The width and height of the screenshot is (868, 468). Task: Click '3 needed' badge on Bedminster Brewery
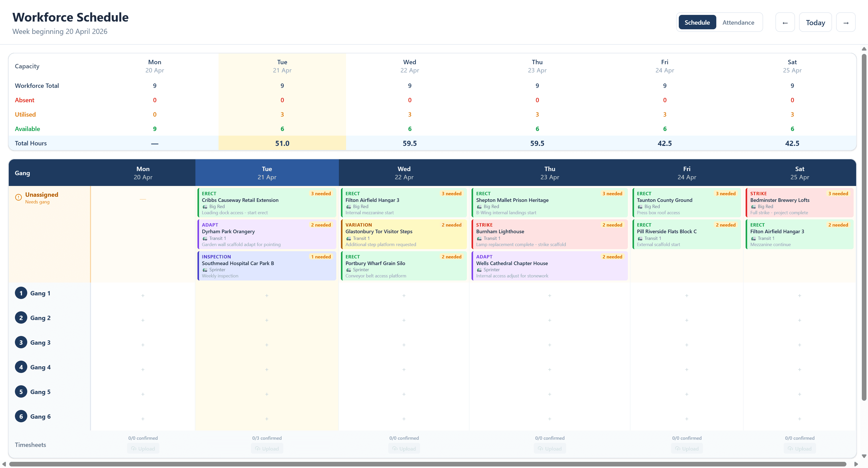pyautogui.click(x=838, y=194)
